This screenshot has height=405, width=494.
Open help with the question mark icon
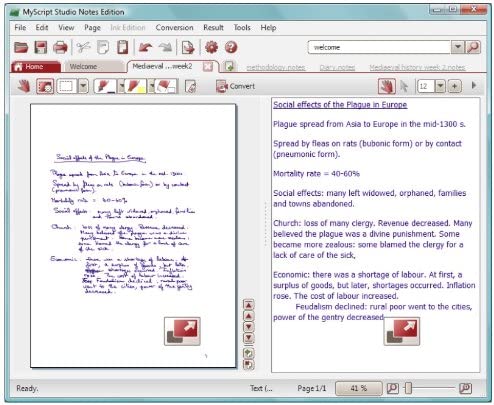(x=231, y=47)
